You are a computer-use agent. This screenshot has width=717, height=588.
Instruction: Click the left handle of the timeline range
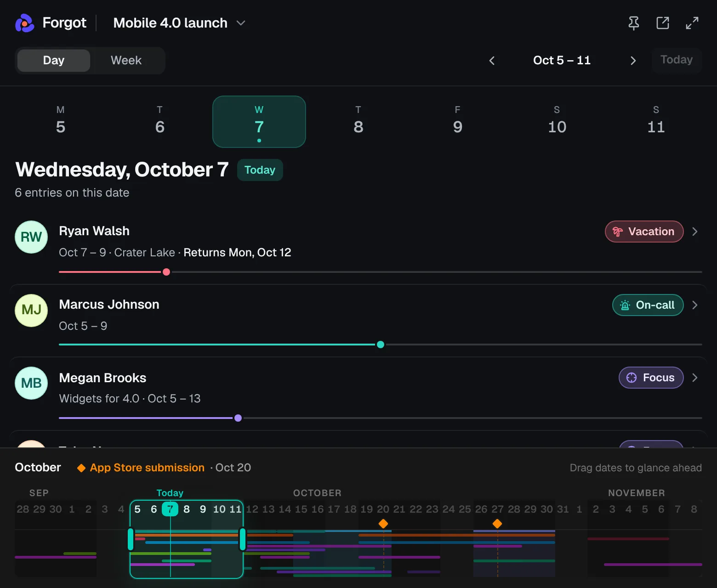tap(131, 539)
